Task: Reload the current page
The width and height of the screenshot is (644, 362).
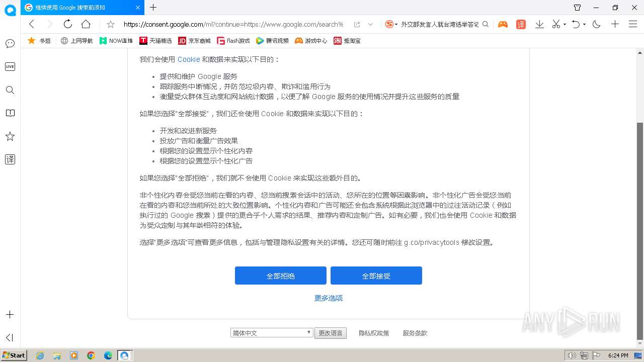Action: point(67,24)
